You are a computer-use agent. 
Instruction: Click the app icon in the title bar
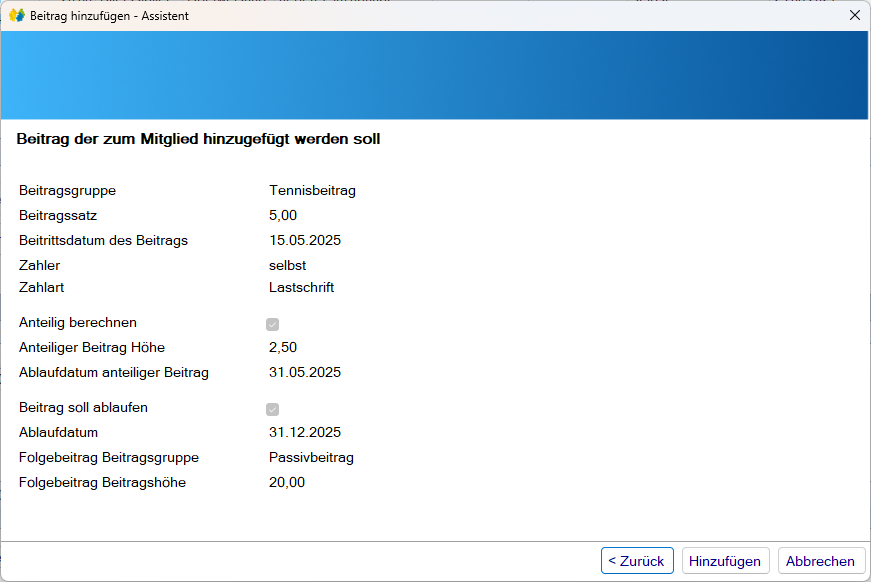[16, 15]
